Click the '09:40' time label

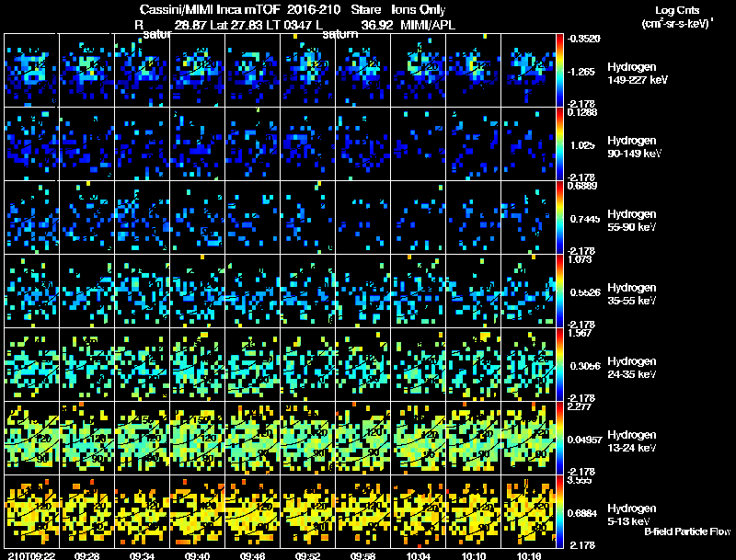(x=197, y=555)
